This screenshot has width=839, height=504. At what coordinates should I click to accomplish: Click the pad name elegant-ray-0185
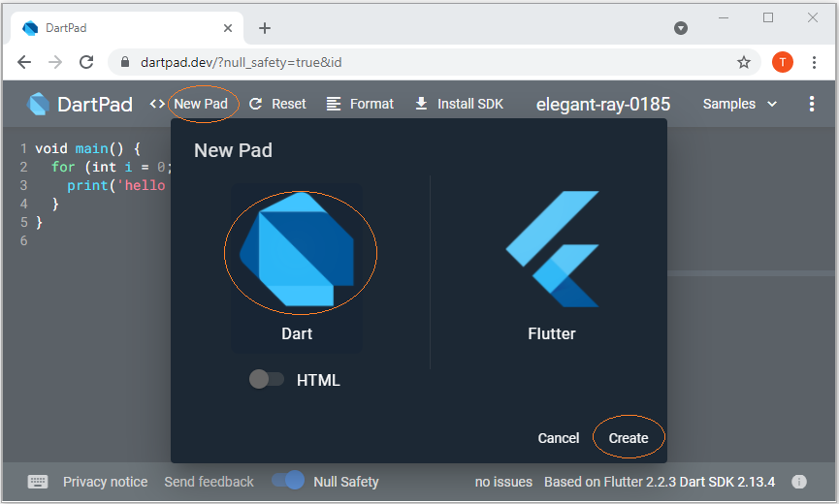point(603,104)
